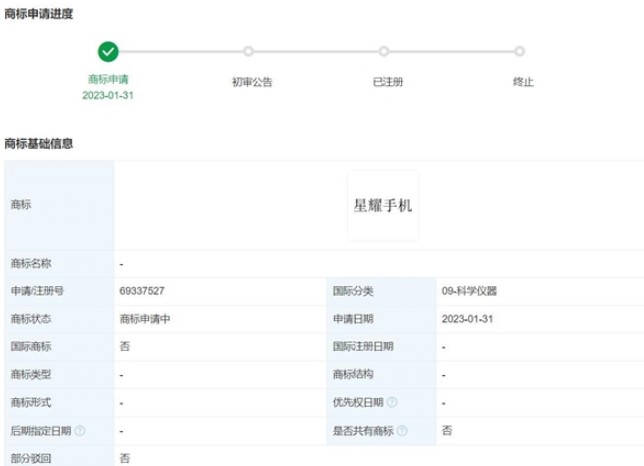Viewport: 644px width, 466px height.
Task: Select the 初审公告 step label
Action: click(252, 82)
